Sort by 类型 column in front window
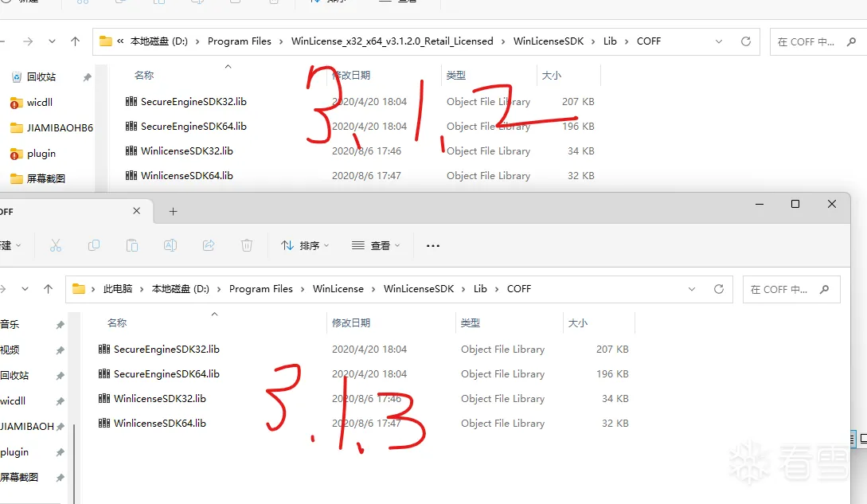 471,323
